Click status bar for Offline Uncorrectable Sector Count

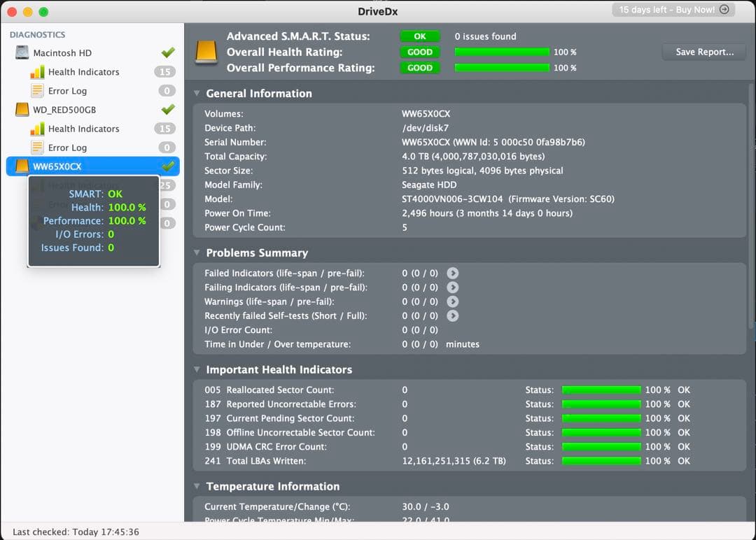pos(601,432)
